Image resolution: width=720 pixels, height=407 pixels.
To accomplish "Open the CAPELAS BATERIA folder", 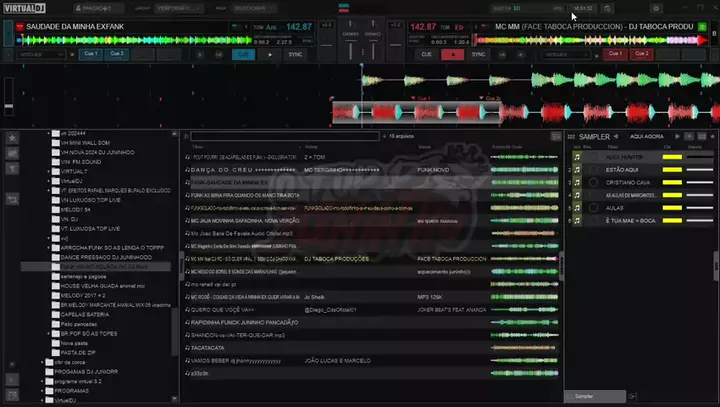I will (x=80, y=315).
